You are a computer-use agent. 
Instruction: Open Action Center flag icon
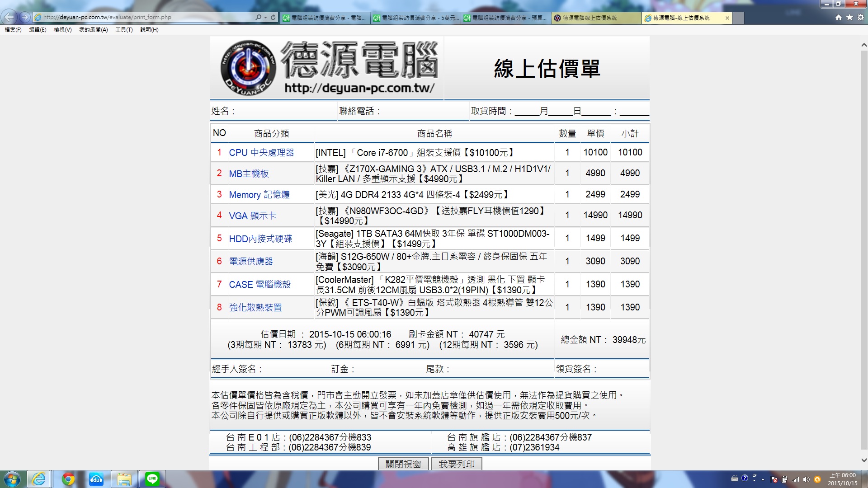point(774,479)
